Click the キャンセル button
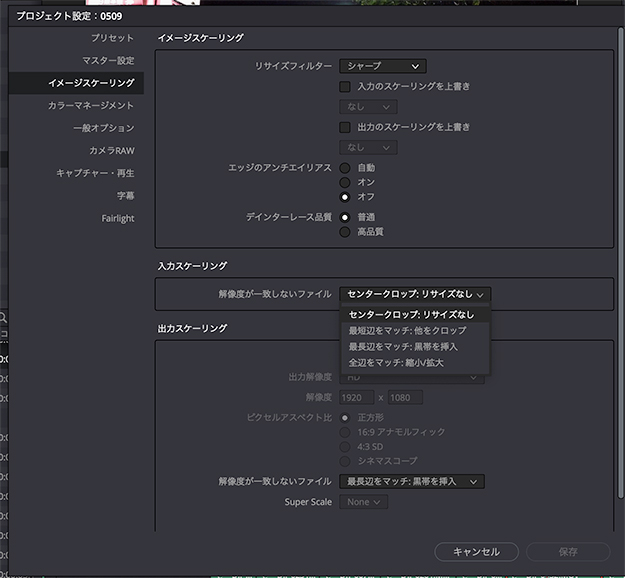Image resolution: width=625 pixels, height=578 pixels. [x=476, y=552]
